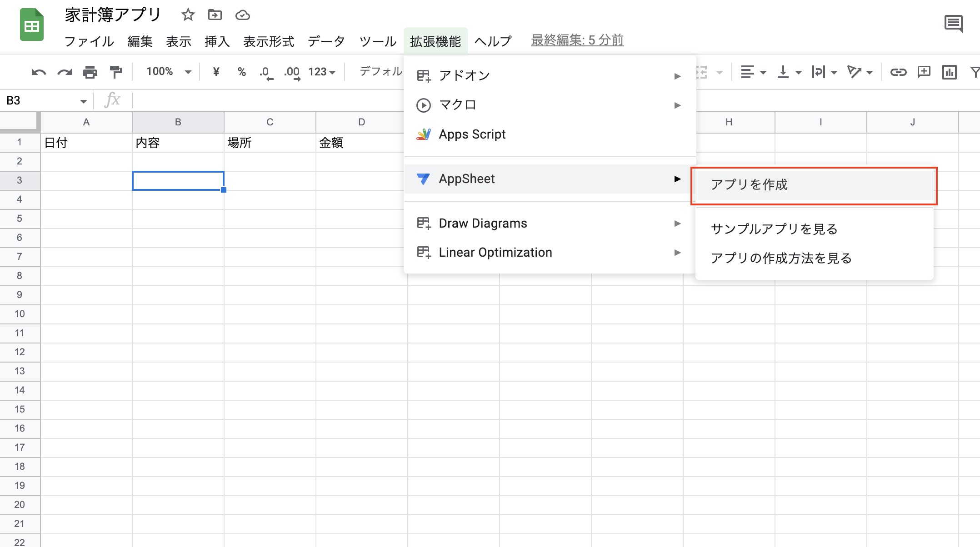The image size is (980, 547).
Task: Click the Redo icon
Action: click(x=64, y=71)
